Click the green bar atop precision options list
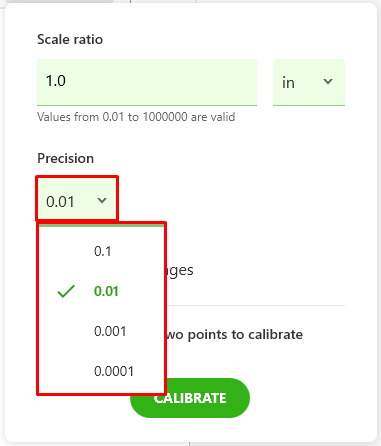This screenshot has height=446, width=381. click(x=102, y=226)
